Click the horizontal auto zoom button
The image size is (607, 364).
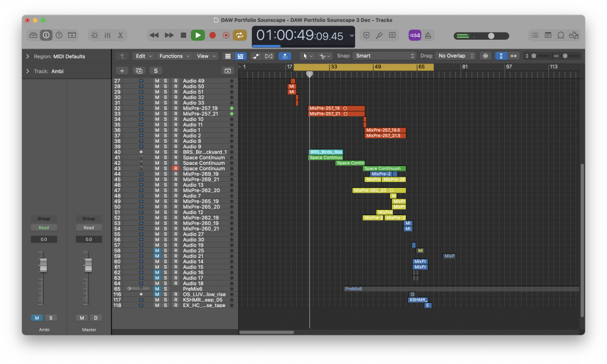(514, 56)
